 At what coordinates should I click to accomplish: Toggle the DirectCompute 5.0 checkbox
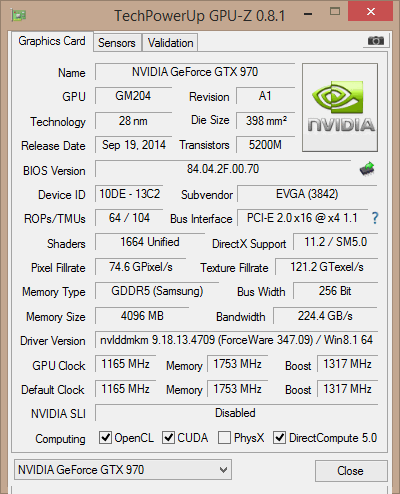point(279,437)
